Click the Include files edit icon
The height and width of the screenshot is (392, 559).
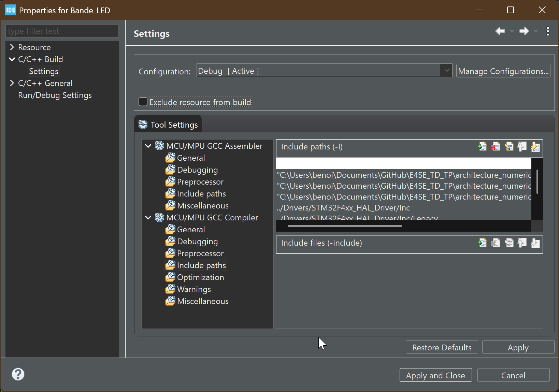click(509, 243)
